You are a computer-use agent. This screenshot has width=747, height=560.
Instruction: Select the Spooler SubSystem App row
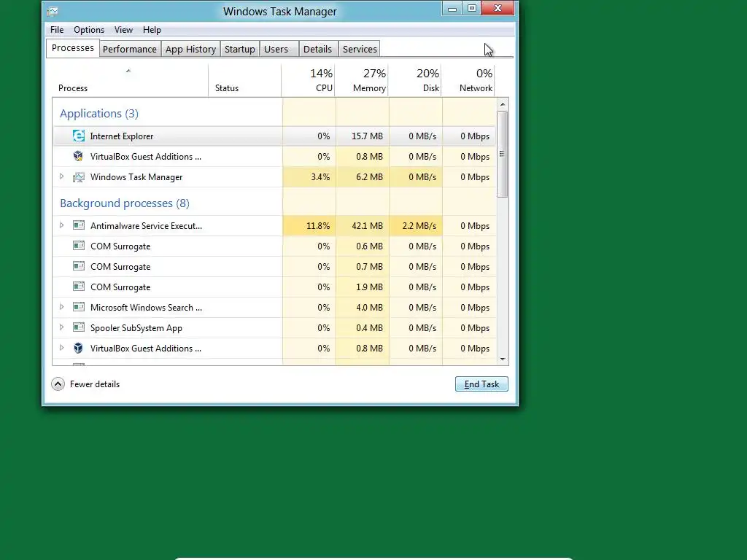click(x=274, y=328)
